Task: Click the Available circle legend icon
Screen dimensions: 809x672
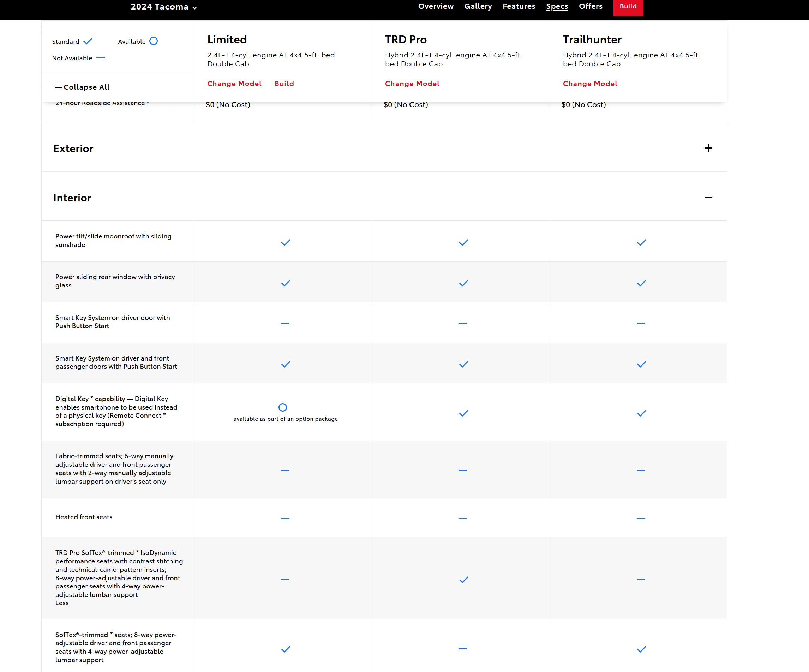Action: [153, 41]
